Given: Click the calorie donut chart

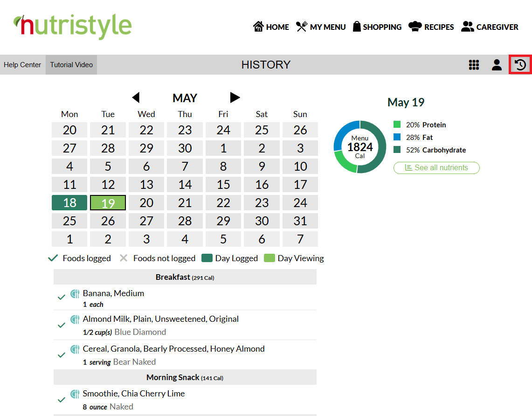Looking at the screenshot, I should point(359,146).
